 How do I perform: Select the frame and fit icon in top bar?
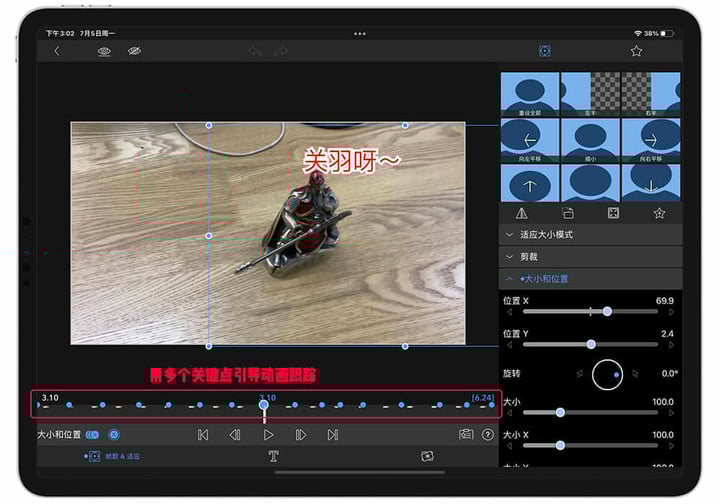pyautogui.click(x=545, y=51)
